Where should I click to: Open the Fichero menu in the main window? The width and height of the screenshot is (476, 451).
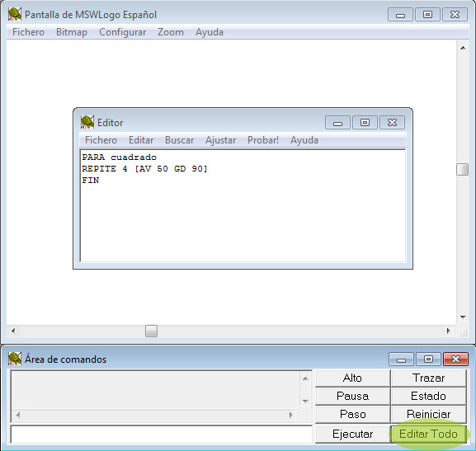click(x=28, y=32)
